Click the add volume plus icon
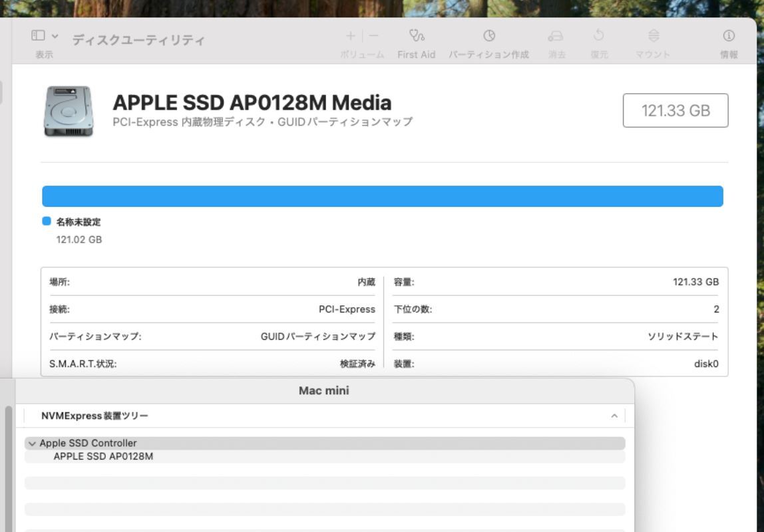 (351, 36)
